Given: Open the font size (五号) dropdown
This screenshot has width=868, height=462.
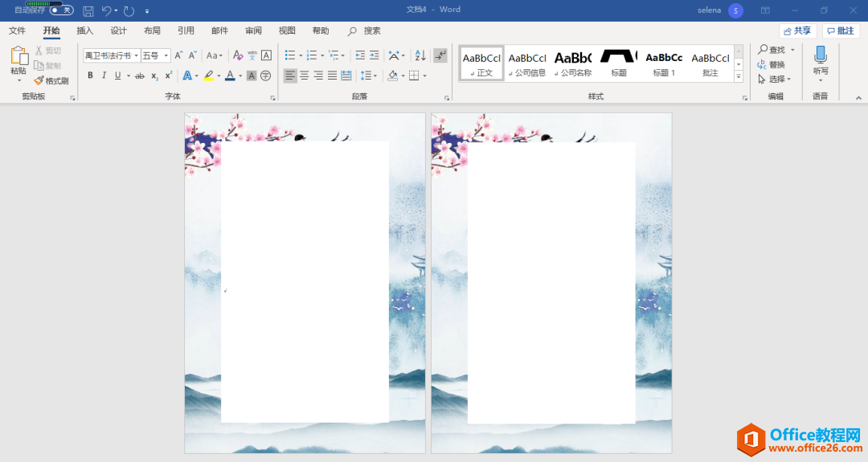Looking at the screenshot, I should (166, 55).
